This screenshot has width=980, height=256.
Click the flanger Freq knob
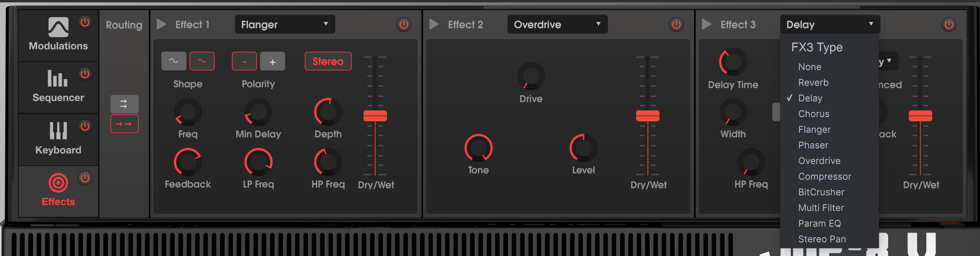[x=188, y=112]
